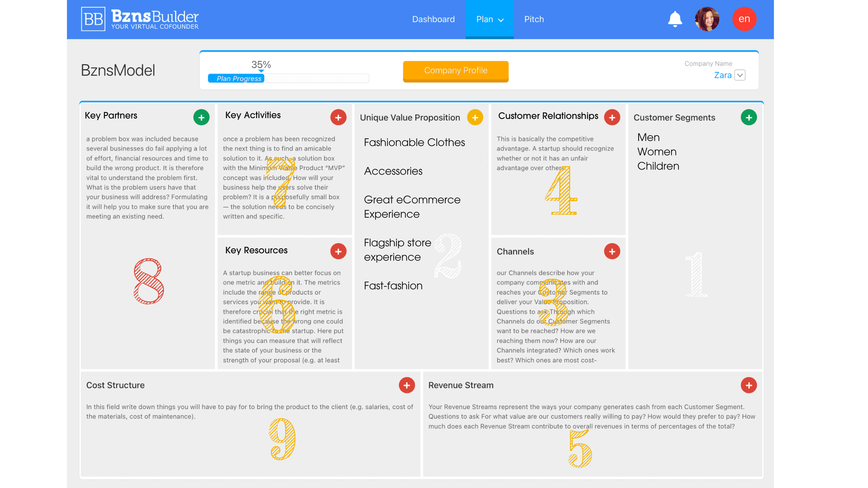Click the add icon in Key Resources

pyautogui.click(x=338, y=251)
